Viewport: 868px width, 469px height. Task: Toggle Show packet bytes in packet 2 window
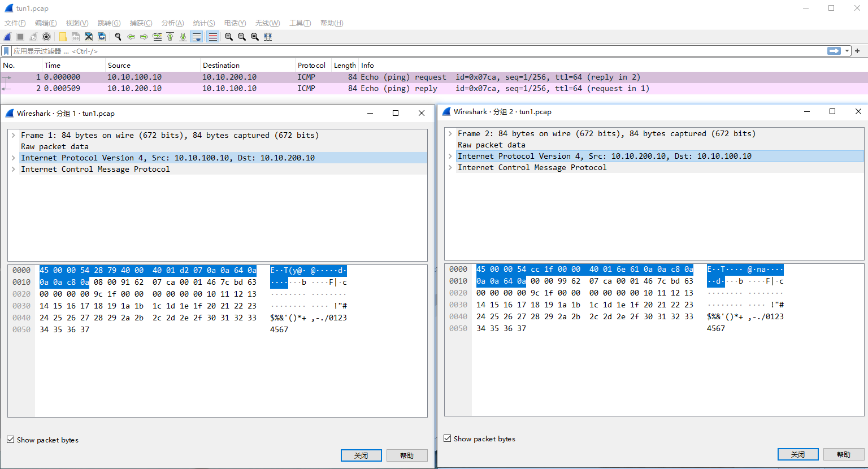point(448,438)
